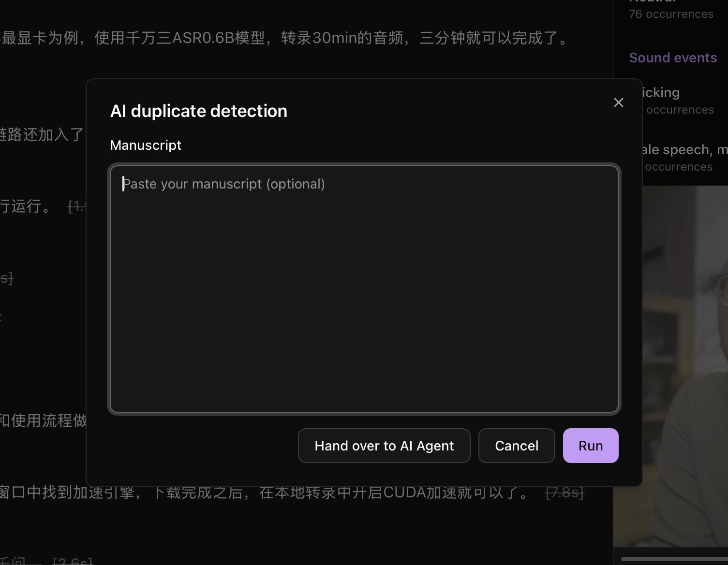Click the manuscript paste text area

point(364,289)
